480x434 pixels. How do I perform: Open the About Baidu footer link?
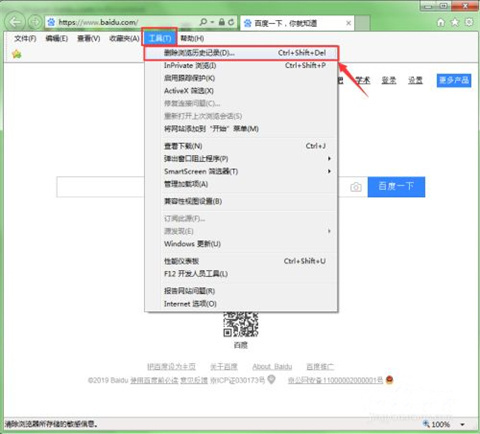[272, 367]
